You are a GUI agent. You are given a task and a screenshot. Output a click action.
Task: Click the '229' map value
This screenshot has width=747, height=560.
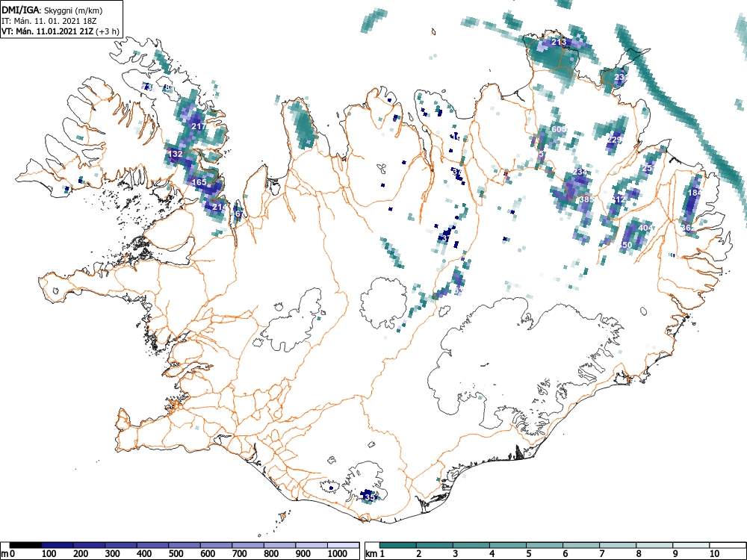(x=614, y=140)
